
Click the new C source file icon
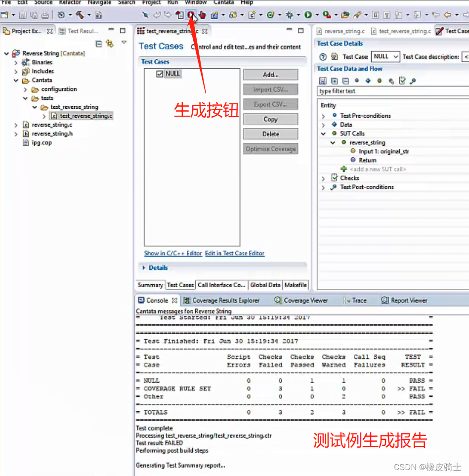tap(252, 14)
